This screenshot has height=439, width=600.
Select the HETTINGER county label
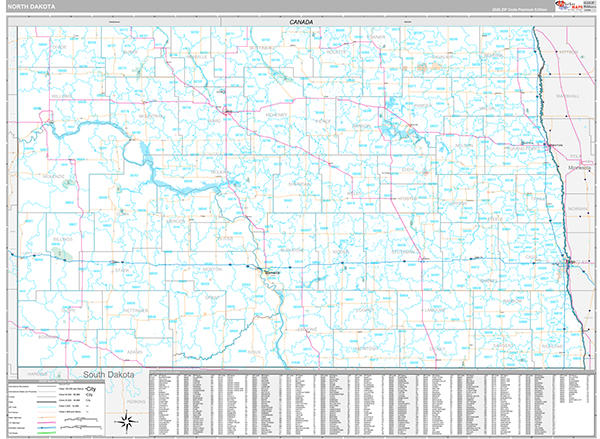tap(135, 310)
